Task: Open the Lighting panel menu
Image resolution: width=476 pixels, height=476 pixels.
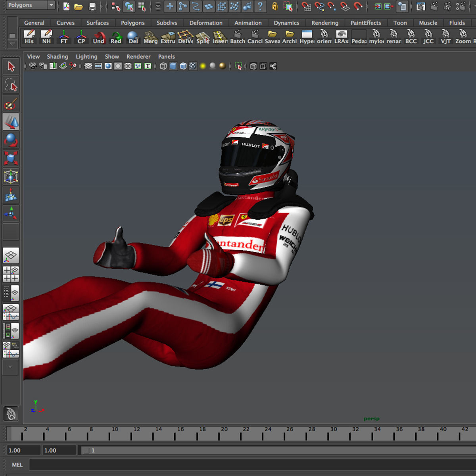Action: [86, 57]
